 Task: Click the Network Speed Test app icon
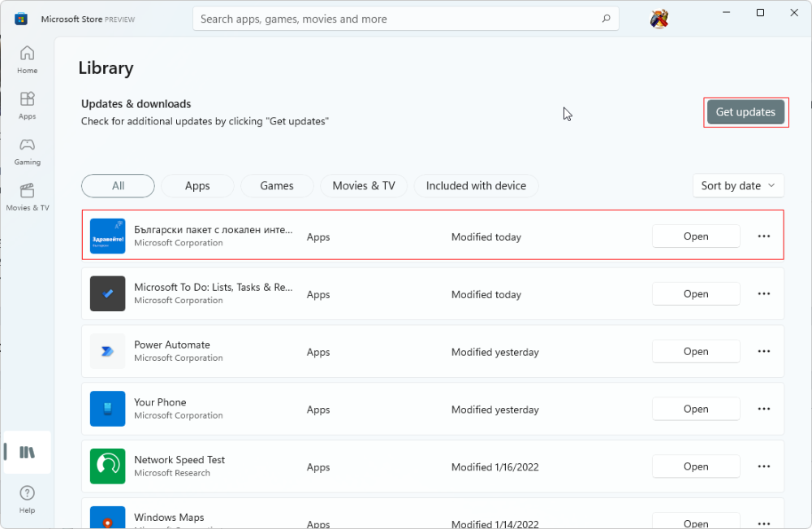point(108,466)
